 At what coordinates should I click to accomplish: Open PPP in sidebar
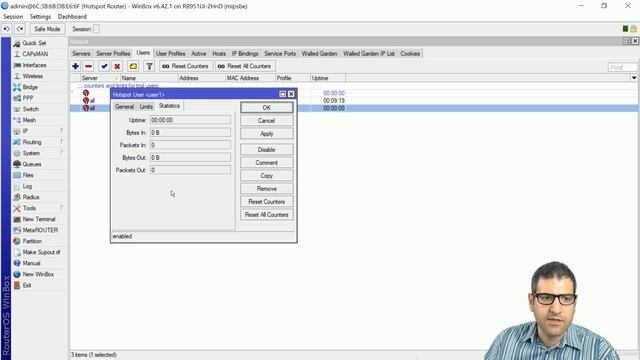pos(28,98)
